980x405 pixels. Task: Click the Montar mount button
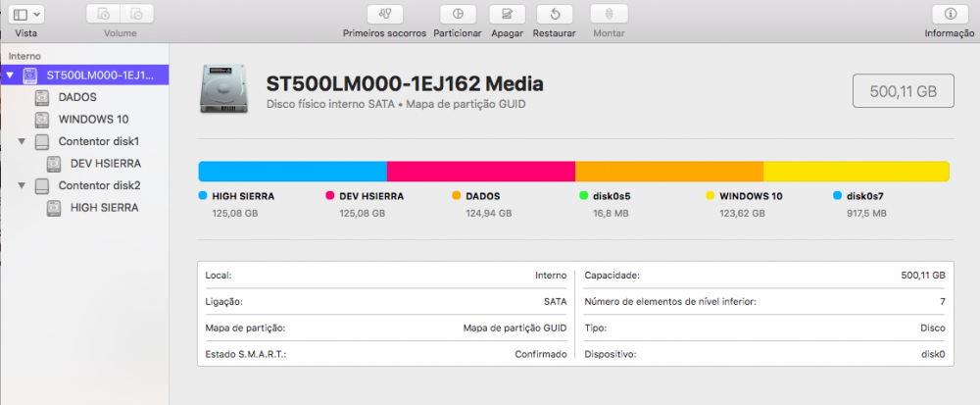point(609,14)
